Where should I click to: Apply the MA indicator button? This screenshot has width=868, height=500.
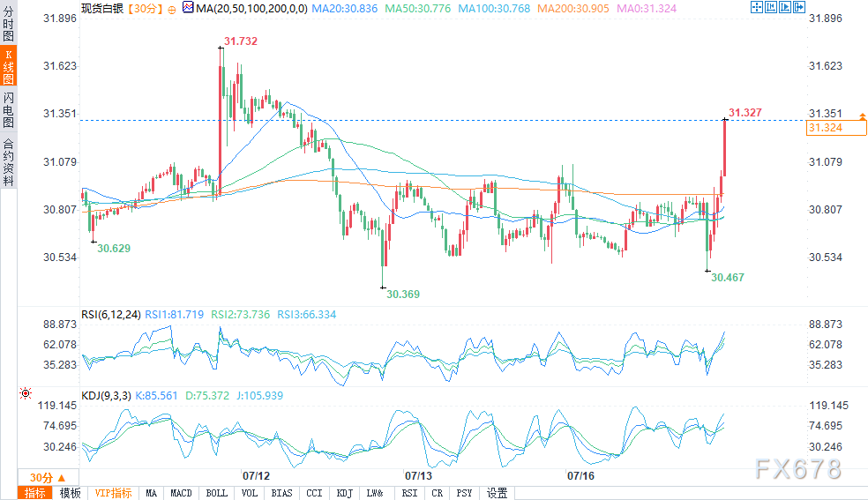151,493
